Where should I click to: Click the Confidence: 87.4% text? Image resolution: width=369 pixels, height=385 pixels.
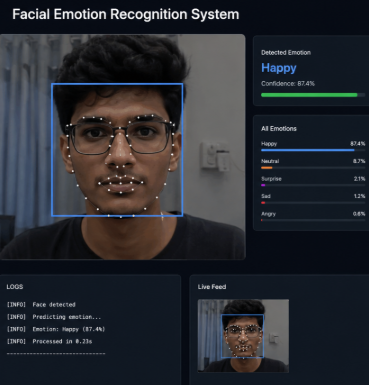tap(288, 84)
